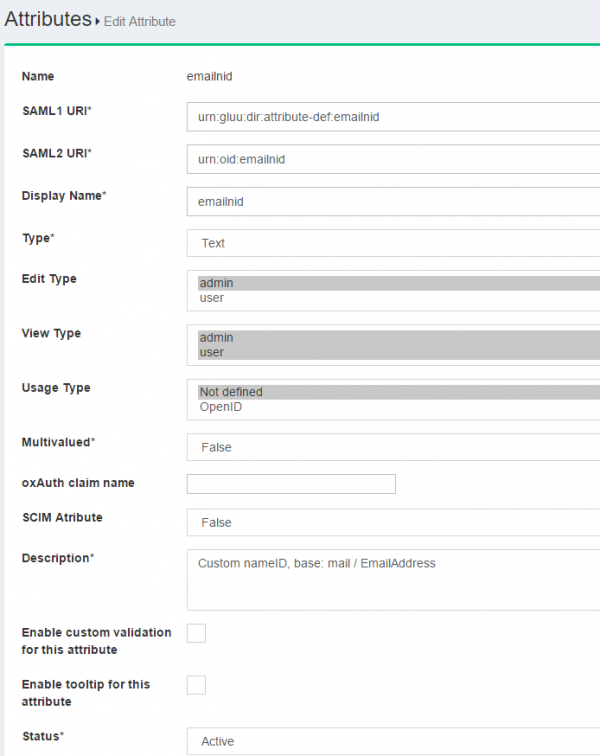The image size is (600, 756).
Task: Tick the Enable tooltip for this attribute checkbox
Action: click(197, 685)
